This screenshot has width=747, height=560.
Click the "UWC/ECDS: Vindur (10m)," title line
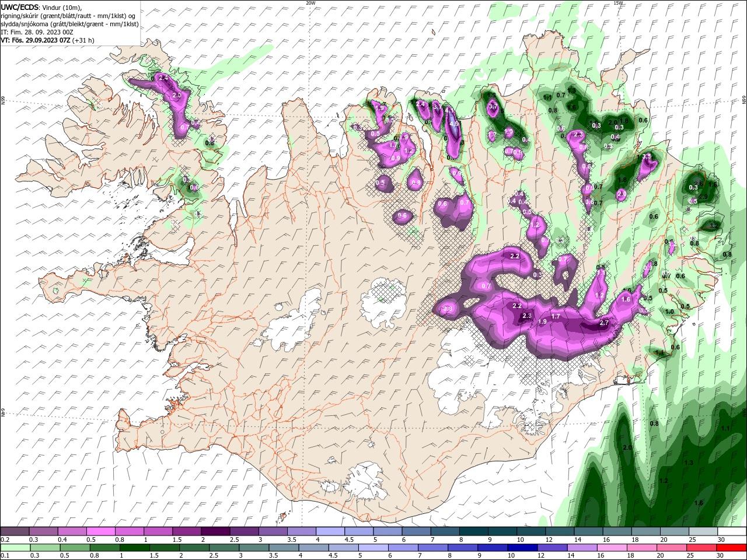(x=41, y=7)
